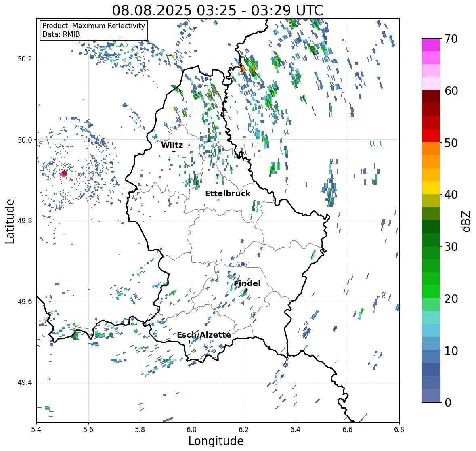The height and width of the screenshot is (451, 476).
Task: Click the dark maroon colorbar segment just below 60
Action: click(x=431, y=97)
